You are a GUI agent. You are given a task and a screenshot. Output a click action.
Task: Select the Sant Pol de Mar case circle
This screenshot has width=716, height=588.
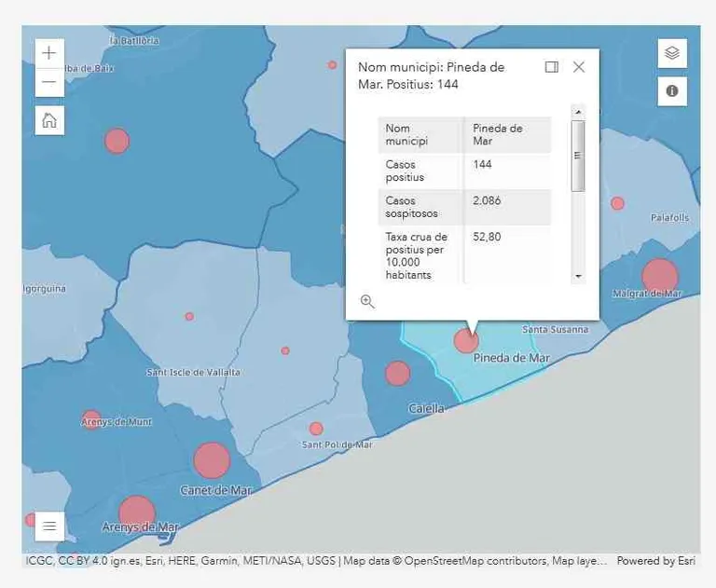316,429
